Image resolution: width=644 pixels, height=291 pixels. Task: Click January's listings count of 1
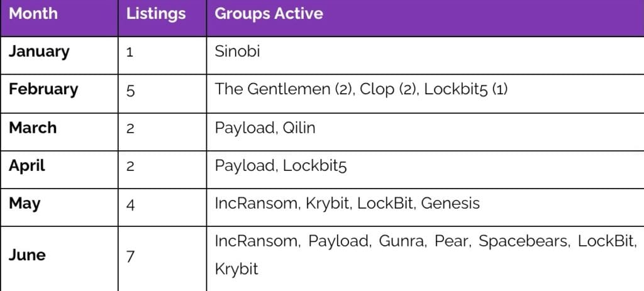tap(130, 53)
